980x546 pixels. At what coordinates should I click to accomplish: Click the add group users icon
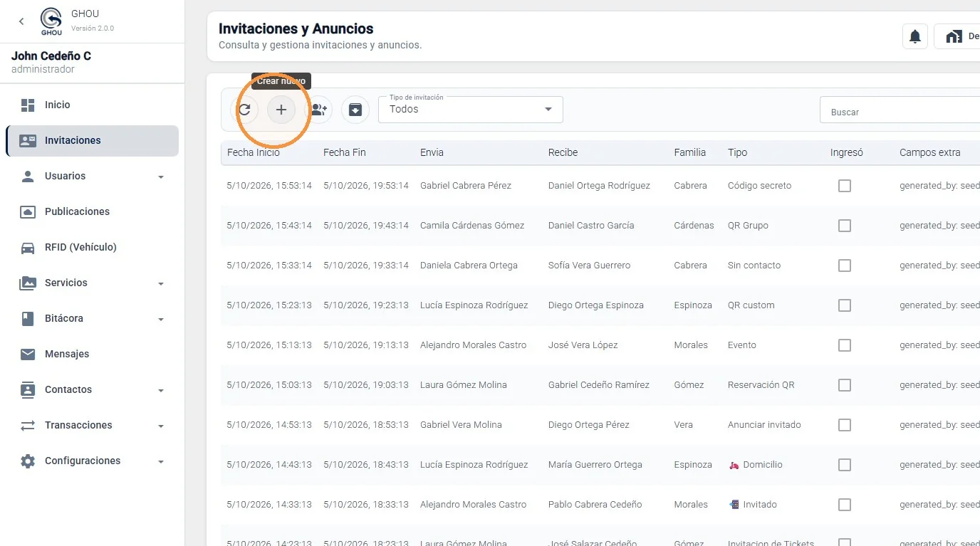pos(319,110)
